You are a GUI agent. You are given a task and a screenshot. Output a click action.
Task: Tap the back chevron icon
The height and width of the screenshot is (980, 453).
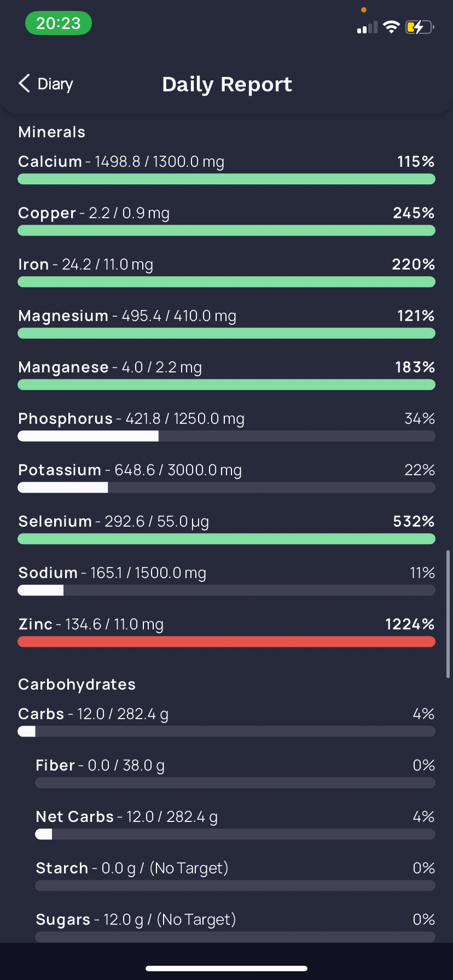24,84
